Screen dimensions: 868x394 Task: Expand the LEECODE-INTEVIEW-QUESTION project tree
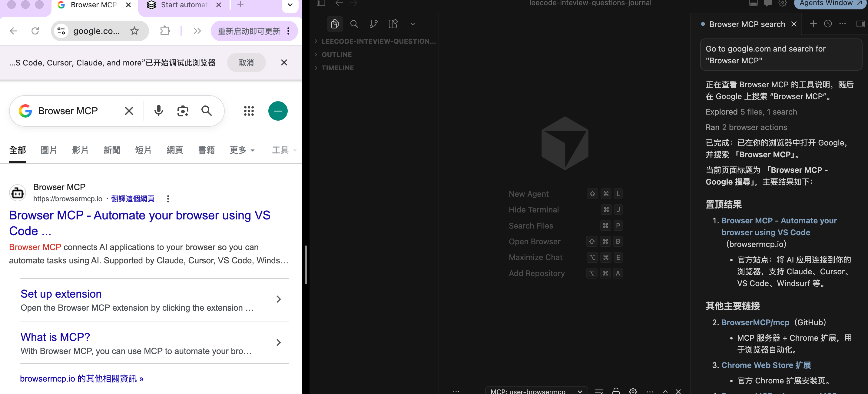(375, 41)
